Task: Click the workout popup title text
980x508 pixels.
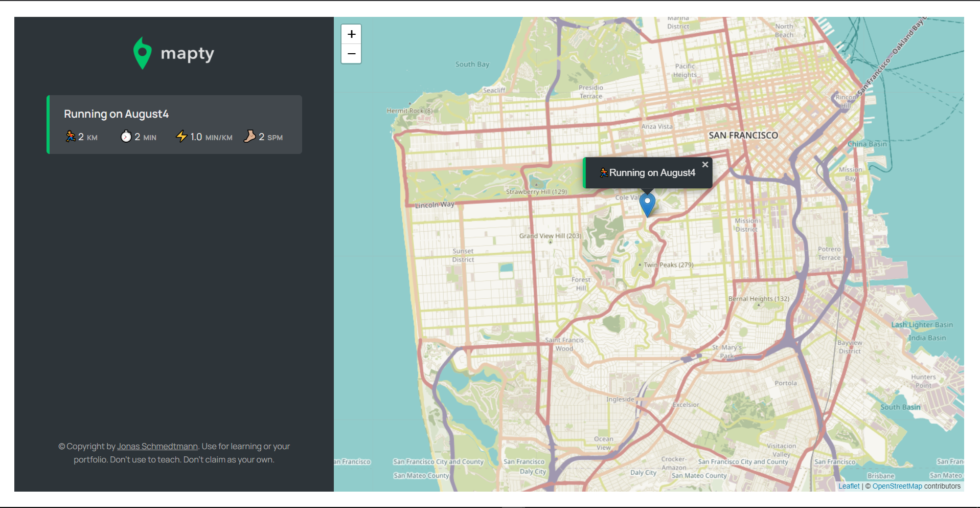Action: [x=653, y=172]
